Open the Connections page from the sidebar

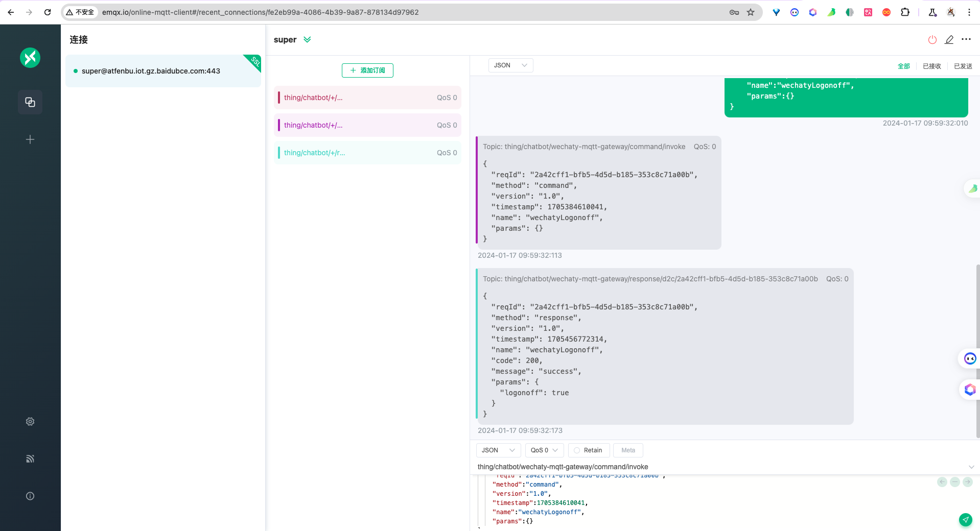(30, 102)
